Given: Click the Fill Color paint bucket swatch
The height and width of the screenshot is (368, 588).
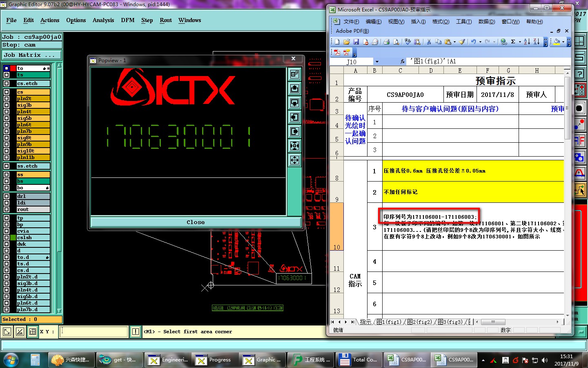Looking at the screenshot, I should (556, 42).
